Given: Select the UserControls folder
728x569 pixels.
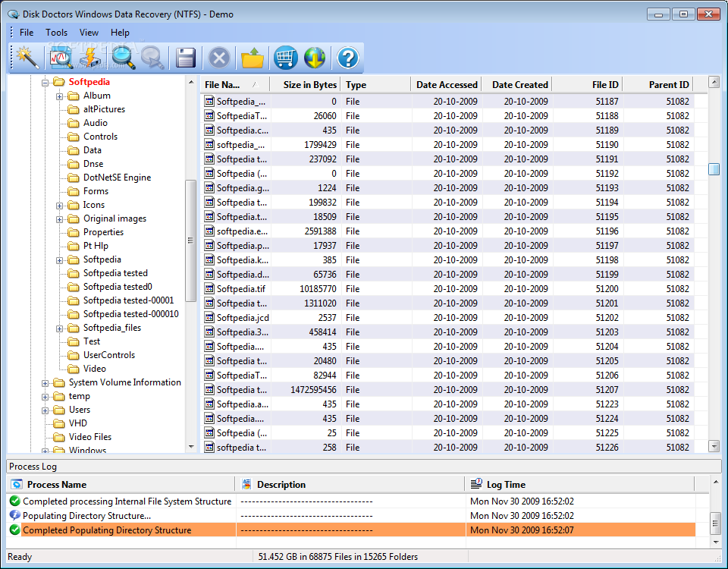Looking at the screenshot, I should [109, 355].
